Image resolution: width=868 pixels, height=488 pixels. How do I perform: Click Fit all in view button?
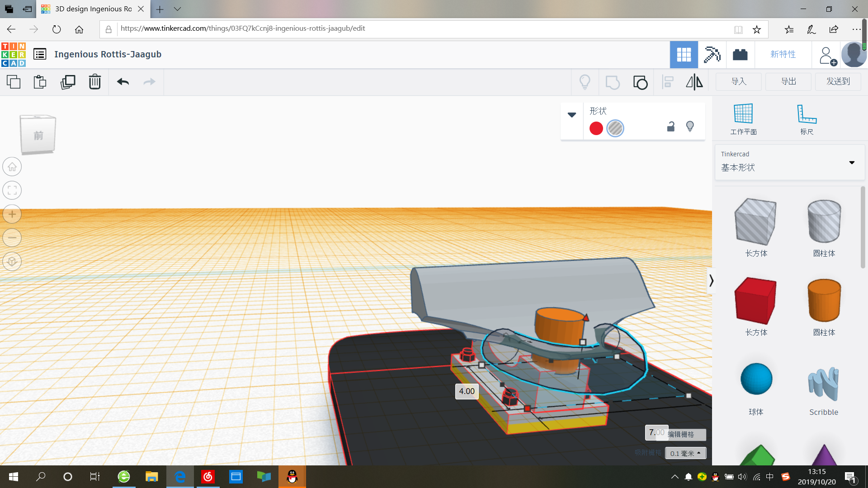click(x=12, y=190)
